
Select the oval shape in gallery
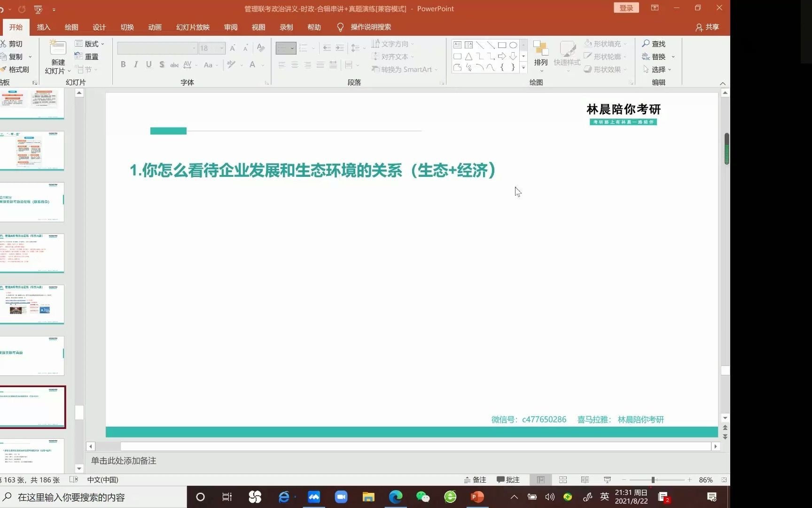click(x=513, y=45)
